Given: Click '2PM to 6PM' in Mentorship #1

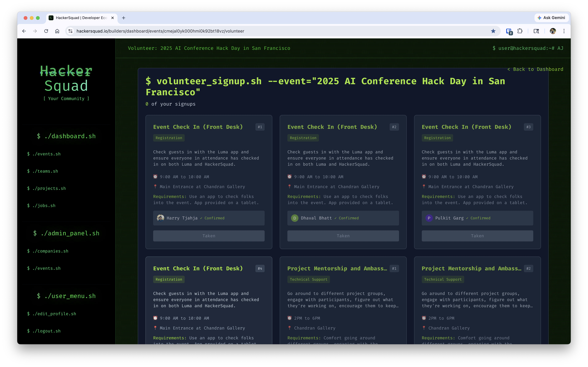Looking at the screenshot, I should click(x=307, y=318).
